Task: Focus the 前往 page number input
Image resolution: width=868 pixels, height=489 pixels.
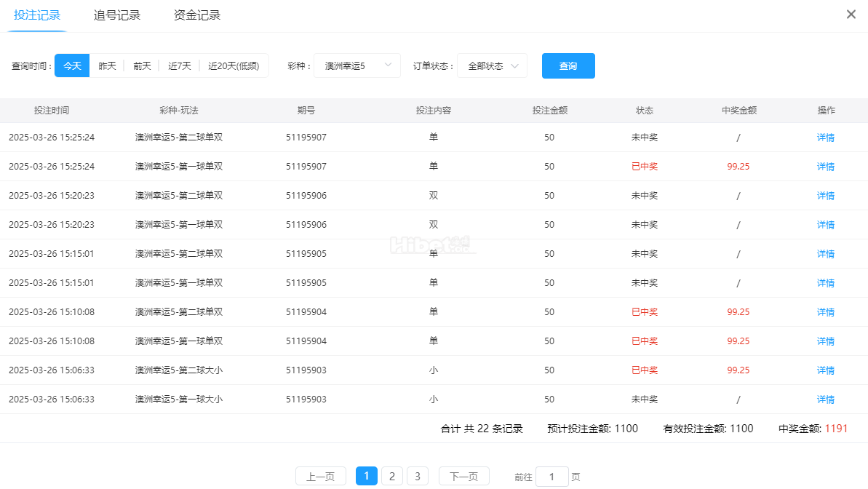Action: [x=552, y=477]
